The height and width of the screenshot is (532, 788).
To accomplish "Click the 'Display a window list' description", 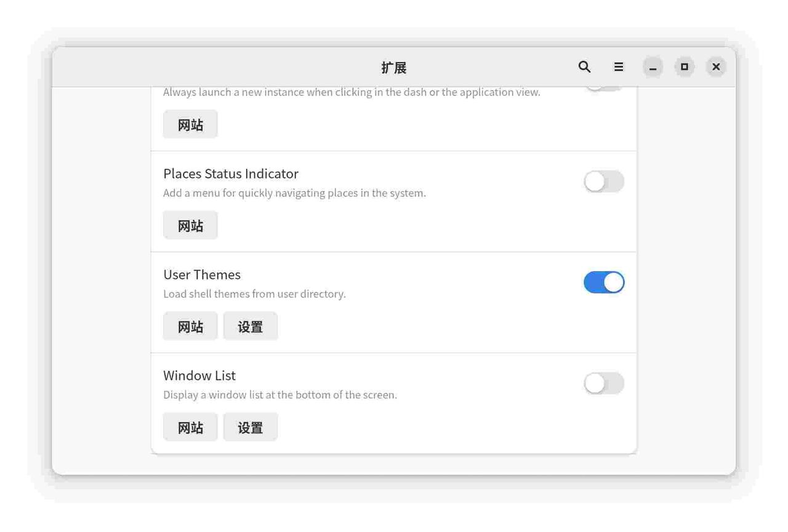I will 279,395.
